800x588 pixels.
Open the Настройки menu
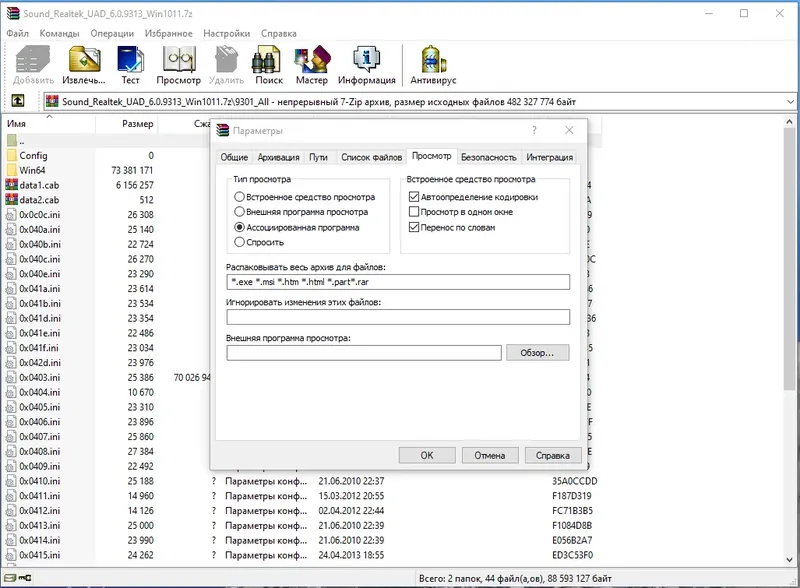click(227, 33)
